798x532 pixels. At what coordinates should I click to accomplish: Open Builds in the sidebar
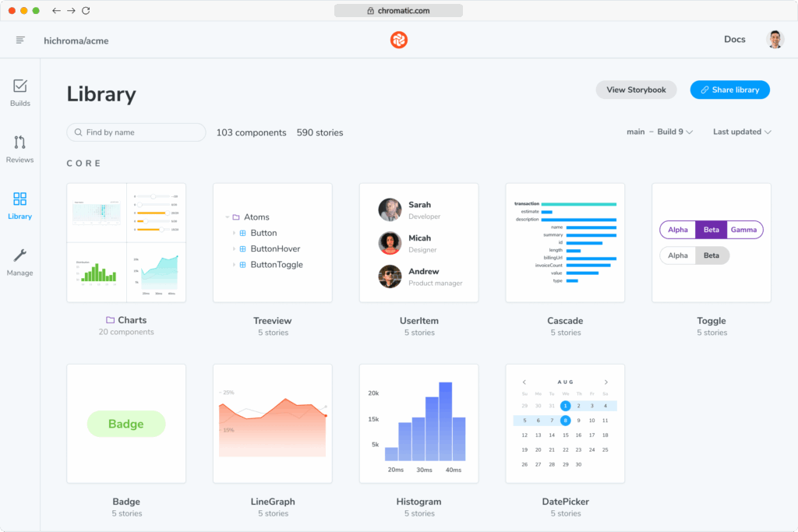coord(19,93)
